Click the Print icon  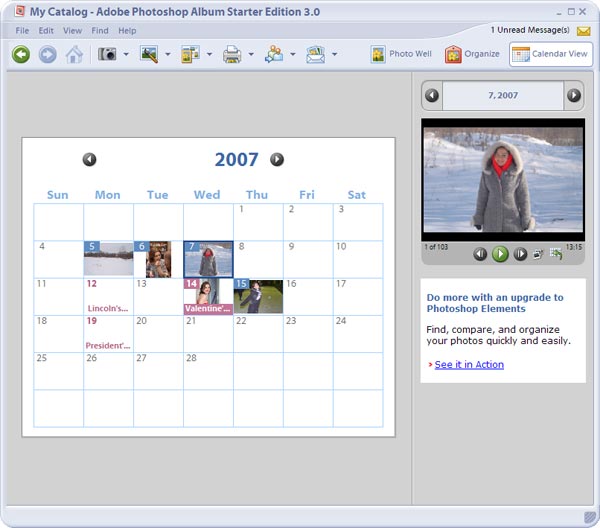(x=232, y=54)
